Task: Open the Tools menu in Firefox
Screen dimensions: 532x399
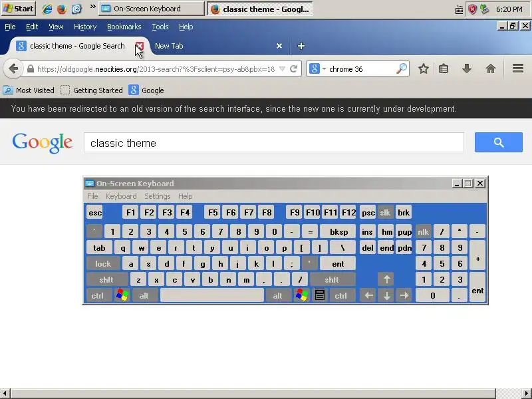Action: [x=160, y=27]
